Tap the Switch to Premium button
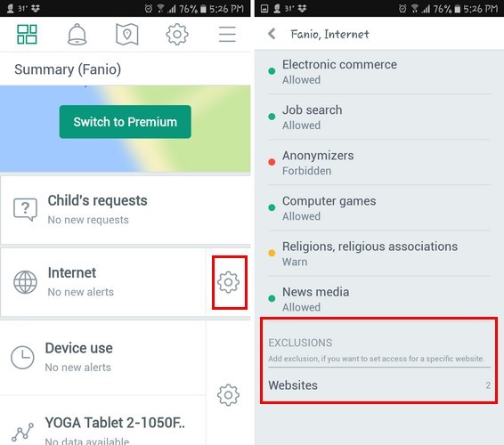Screen dimensions: 504x445 [125, 122]
